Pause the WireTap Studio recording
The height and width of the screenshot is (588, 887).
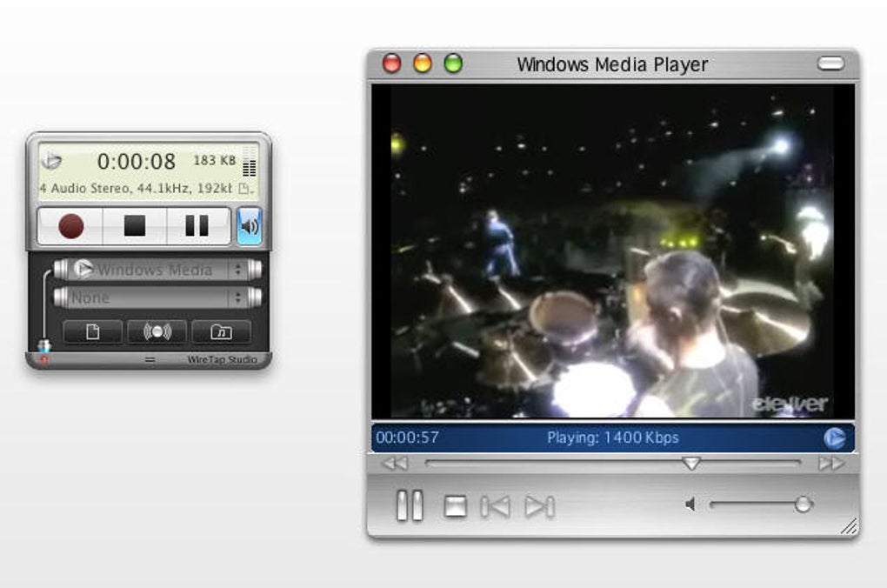[197, 226]
